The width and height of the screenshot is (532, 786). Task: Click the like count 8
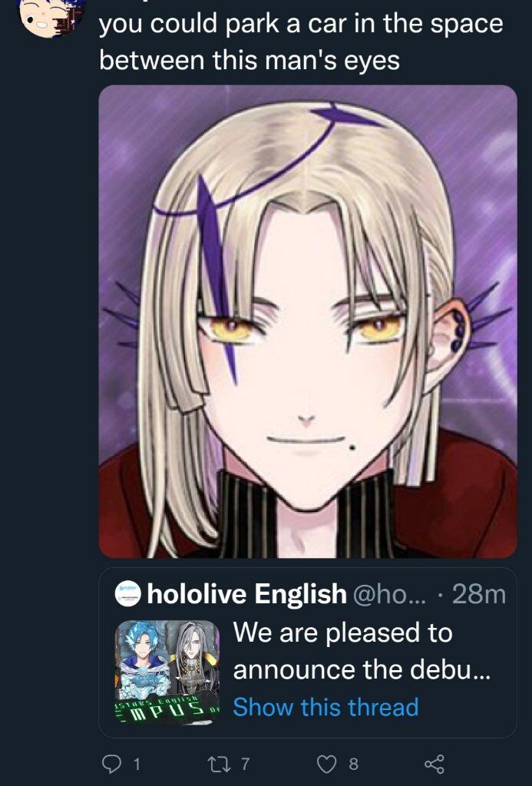pos(353,764)
